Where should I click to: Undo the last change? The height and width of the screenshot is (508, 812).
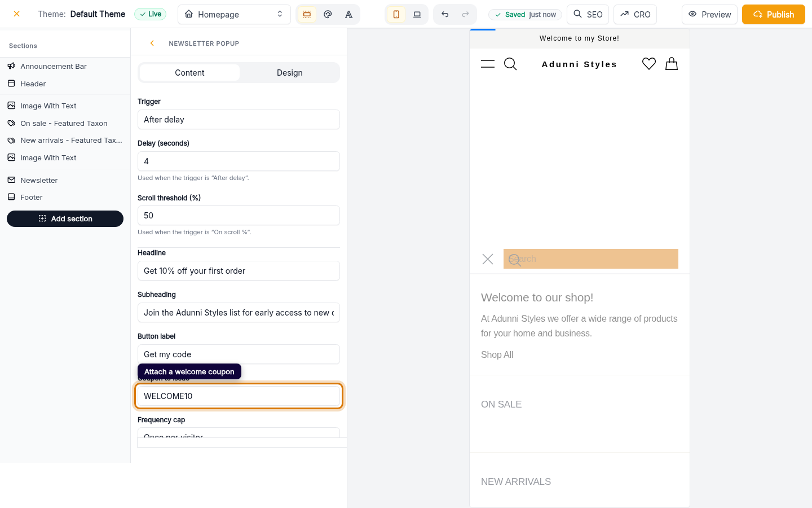445,14
